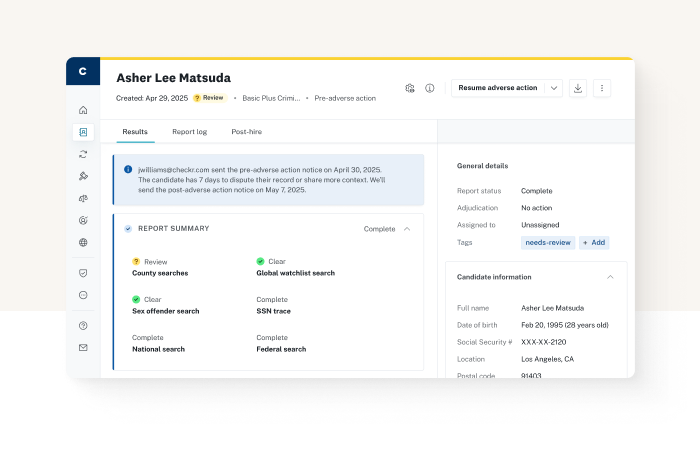This screenshot has width=700, height=450.
Task: Click the Checkr C logo
Action: tap(83, 71)
